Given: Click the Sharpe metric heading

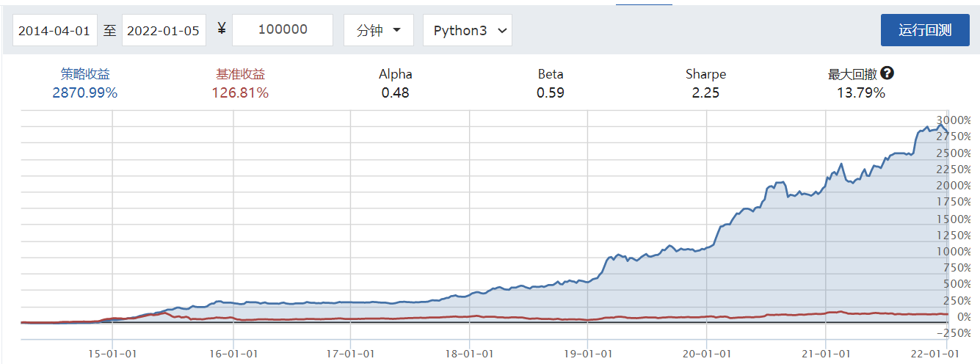Looking at the screenshot, I should (705, 74).
